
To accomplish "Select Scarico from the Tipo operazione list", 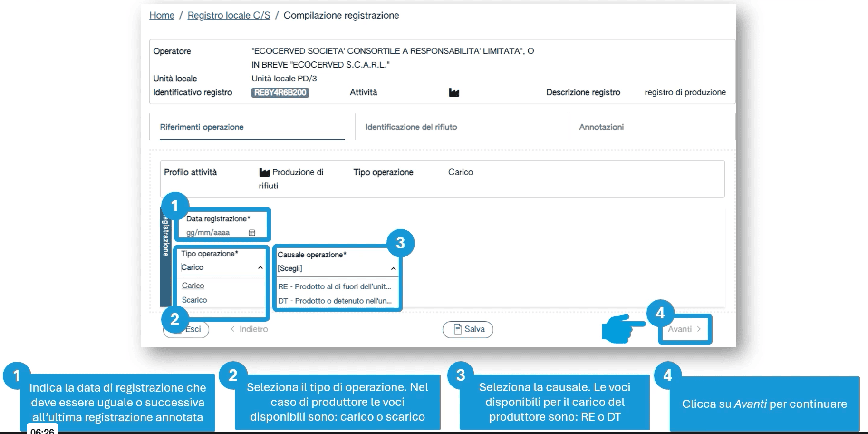I will click(x=194, y=300).
